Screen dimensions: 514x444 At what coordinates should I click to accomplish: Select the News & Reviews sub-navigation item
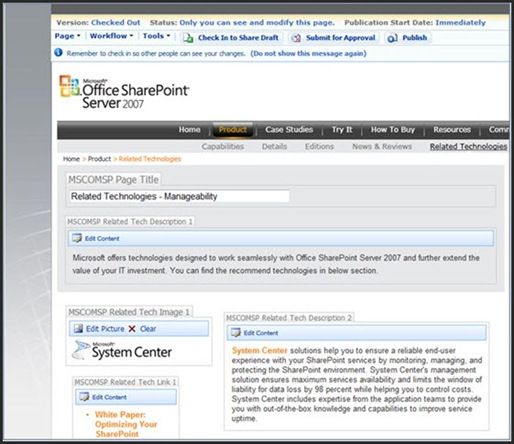(382, 146)
